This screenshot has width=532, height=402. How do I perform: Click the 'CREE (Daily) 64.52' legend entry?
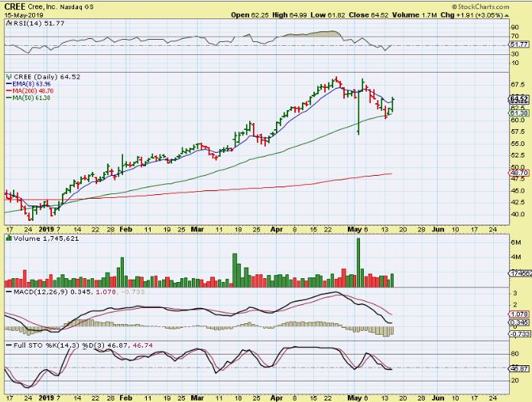47,77
